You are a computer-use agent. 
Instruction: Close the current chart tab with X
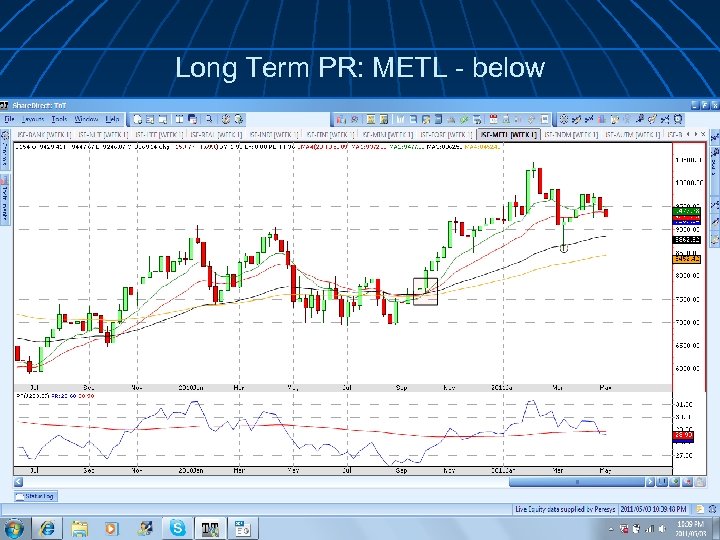703,134
